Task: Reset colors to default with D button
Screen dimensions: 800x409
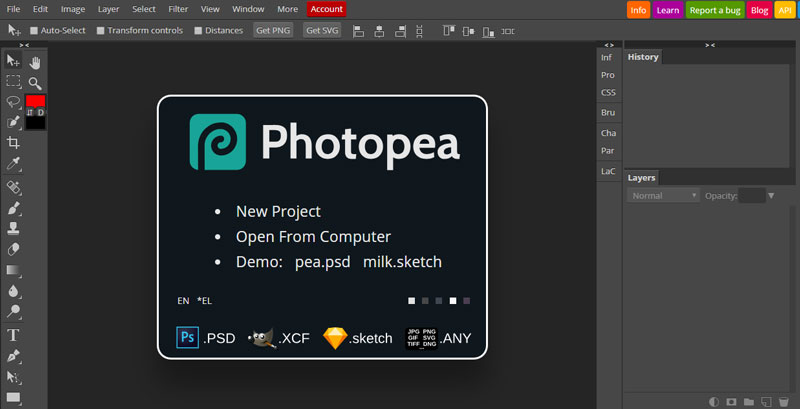Action: (41, 112)
